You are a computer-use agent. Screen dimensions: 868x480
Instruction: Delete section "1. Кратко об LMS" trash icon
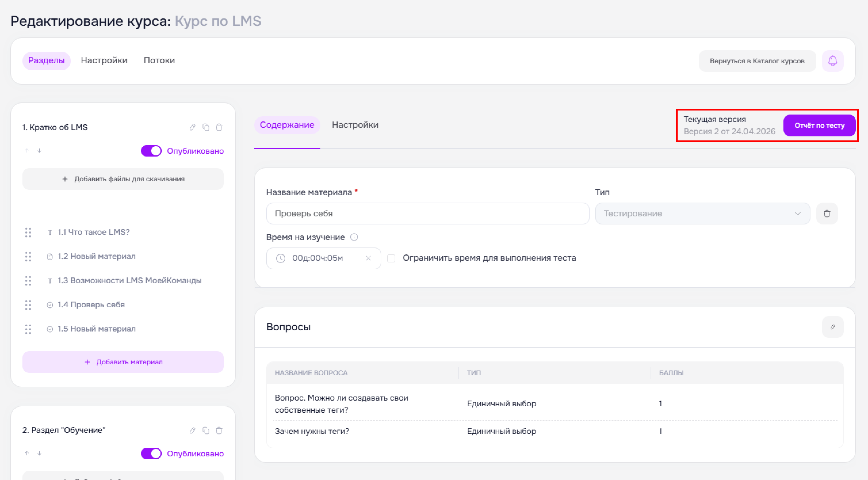coord(219,127)
